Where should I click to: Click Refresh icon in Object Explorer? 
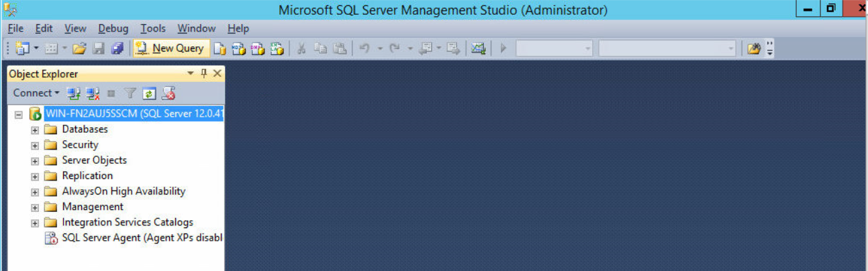pos(149,93)
